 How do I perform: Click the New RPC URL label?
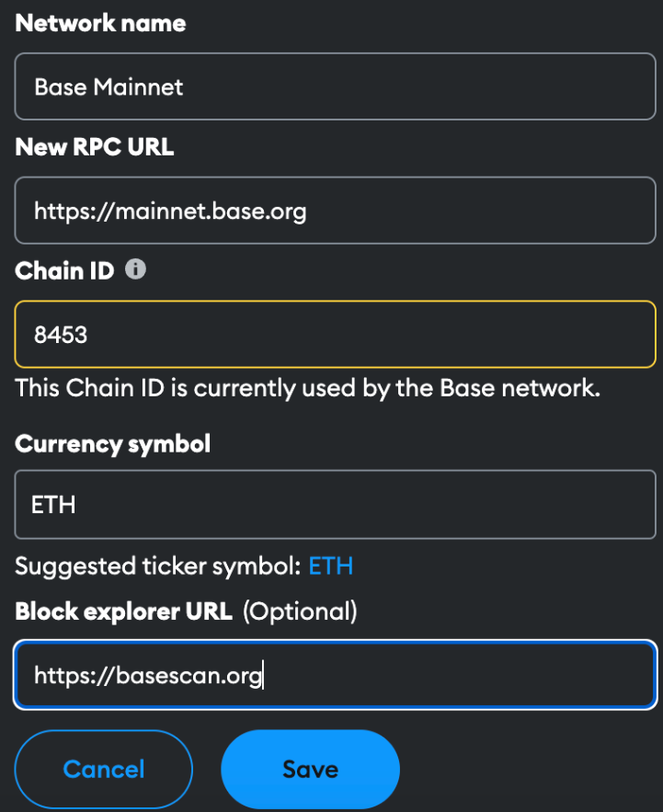[x=94, y=147]
